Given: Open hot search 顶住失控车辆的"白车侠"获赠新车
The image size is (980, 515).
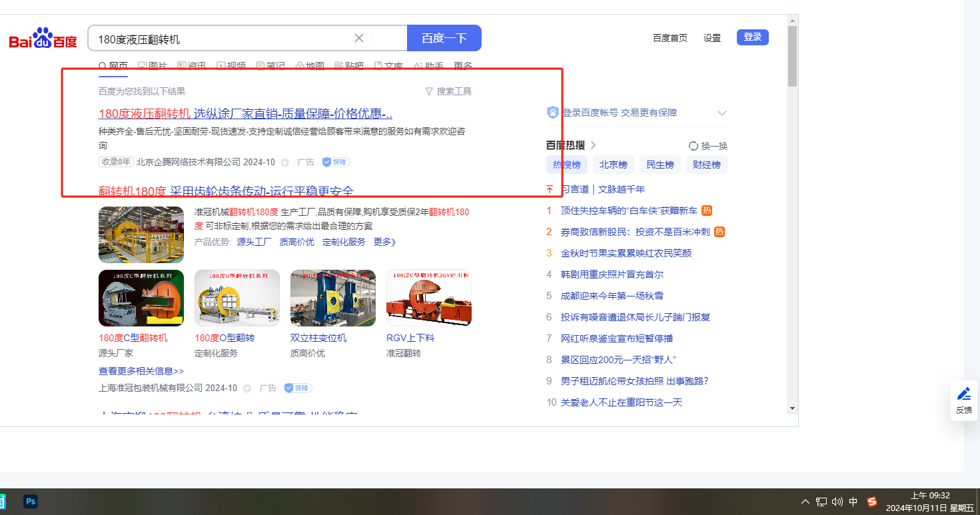Looking at the screenshot, I should (x=629, y=211).
